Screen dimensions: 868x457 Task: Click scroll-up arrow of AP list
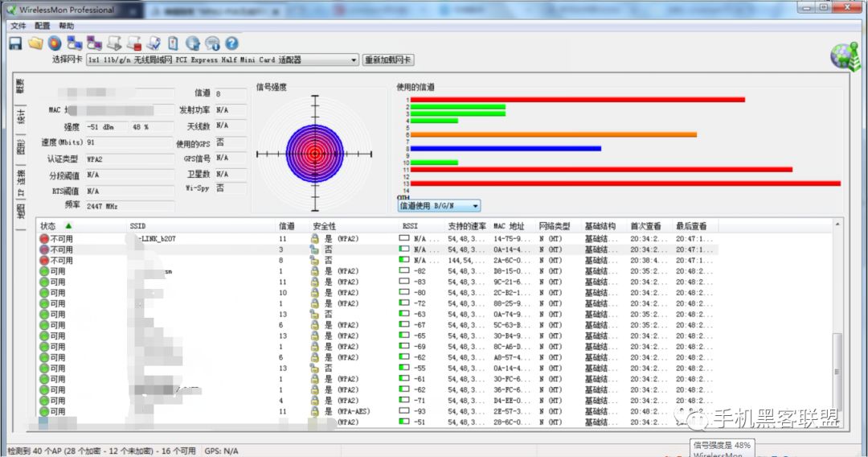pos(837,224)
